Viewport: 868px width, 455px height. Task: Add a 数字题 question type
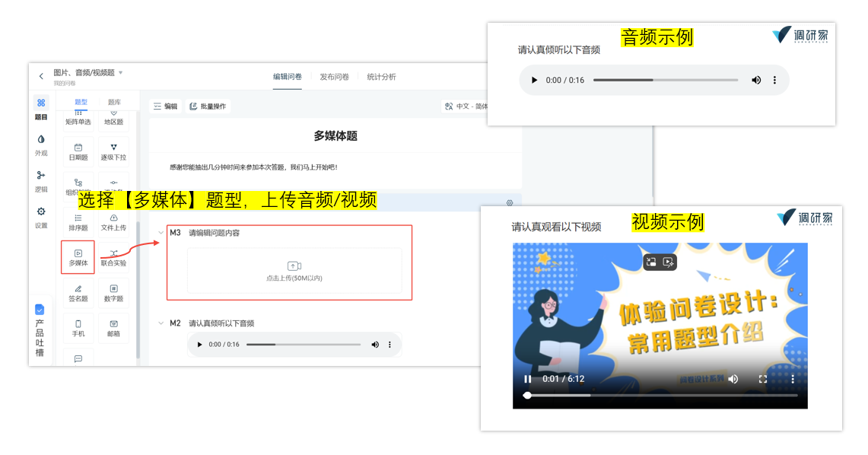coord(113,293)
